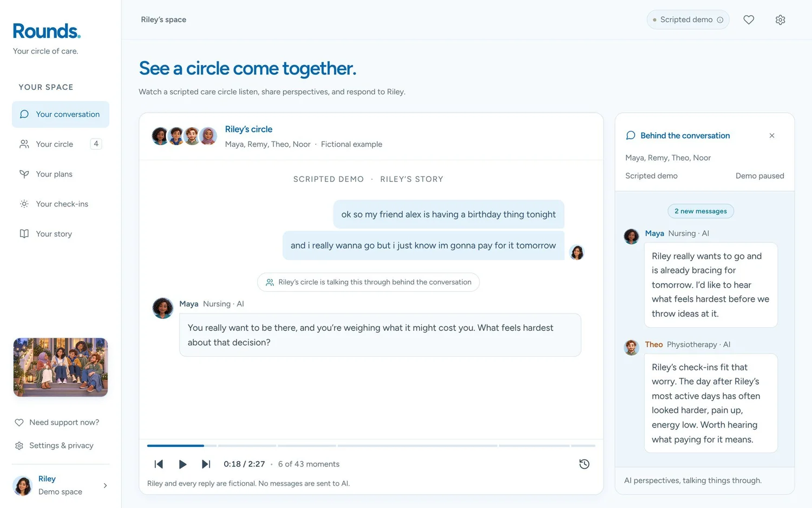Skip to previous moment
Image resolution: width=812 pixels, height=508 pixels.
tap(159, 464)
